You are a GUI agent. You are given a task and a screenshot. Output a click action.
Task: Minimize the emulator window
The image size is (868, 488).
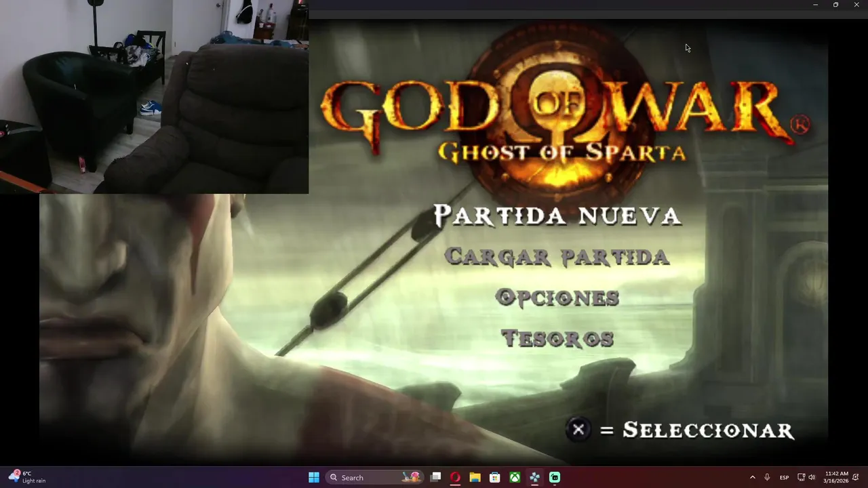(815, 5)
